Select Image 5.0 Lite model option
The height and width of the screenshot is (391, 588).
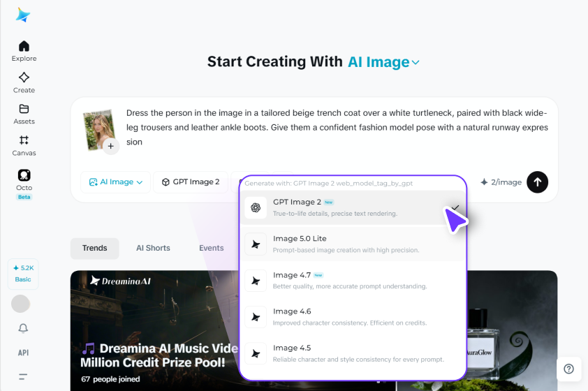(x=353, y=244)
